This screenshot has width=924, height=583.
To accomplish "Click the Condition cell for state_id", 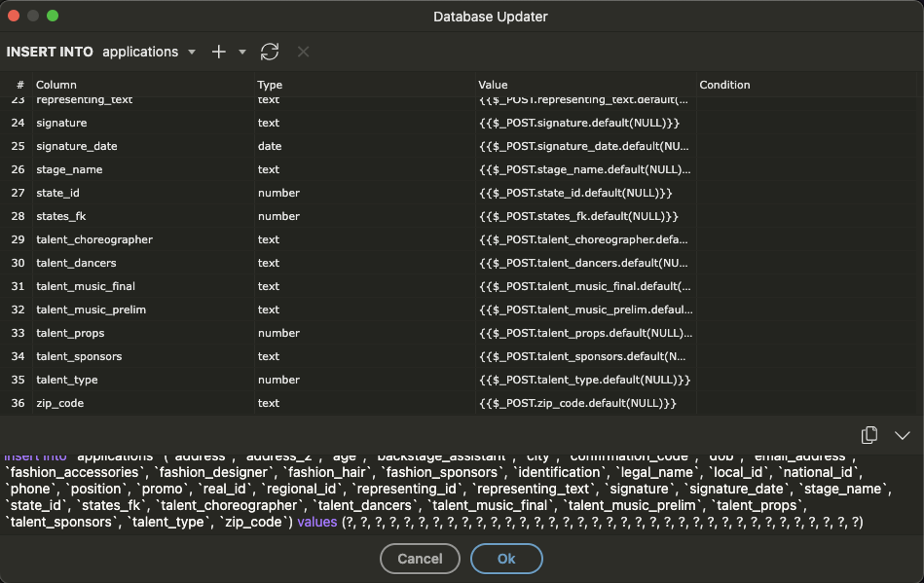I will coord(806,193).
